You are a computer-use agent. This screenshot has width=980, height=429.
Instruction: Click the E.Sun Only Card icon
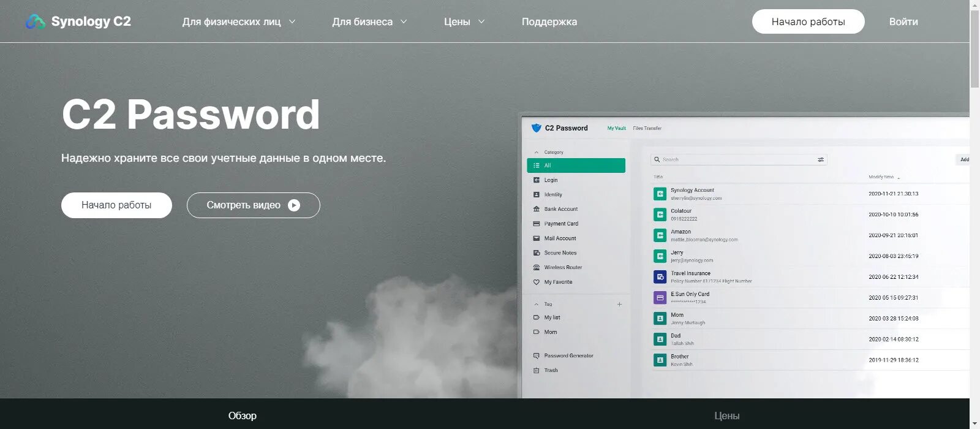tap(660, 298)
